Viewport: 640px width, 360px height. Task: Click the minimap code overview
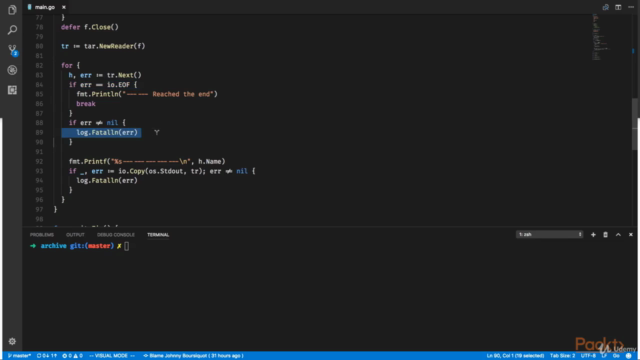[x=600, y=37]
